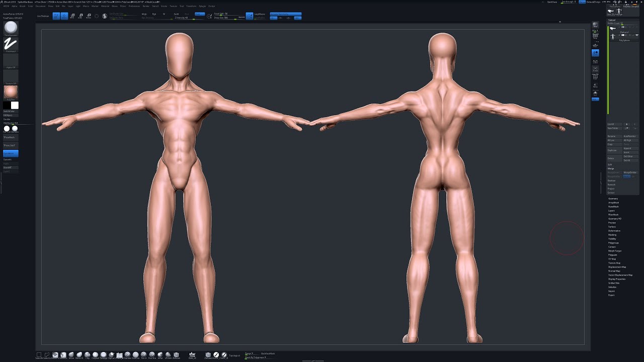Open the Zplugin menu

(x=202, y=6)
